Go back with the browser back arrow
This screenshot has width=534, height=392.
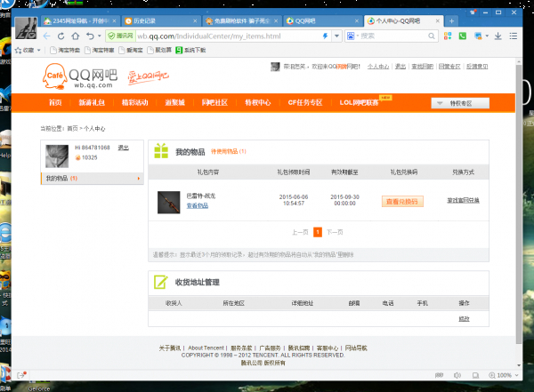46,36
